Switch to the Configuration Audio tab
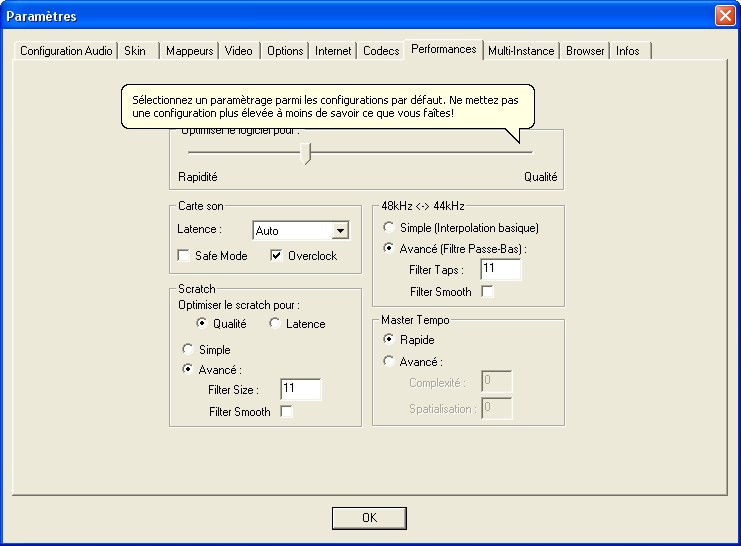 (x=66, y=51)
